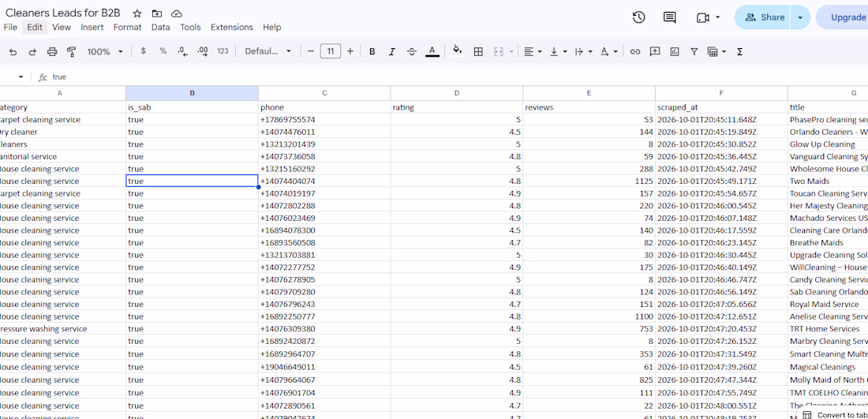Viewport: 868px width, 419px height.
Task: Select column B header
Action: click(x=192, y=93)
